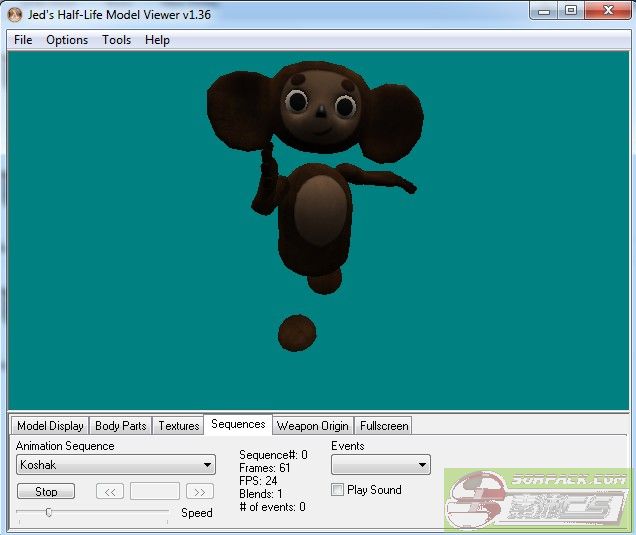Open the File menu
Screen dimensions: 636x535
click(23, 40)
